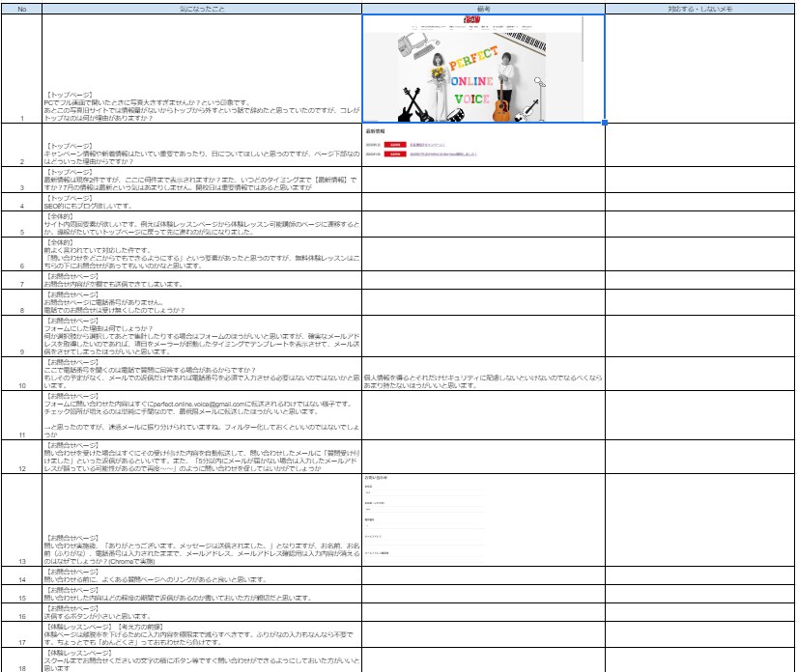Select the 'No' header cell
The height and width of the screenshot is (672, 797).
tap(22, 9)
